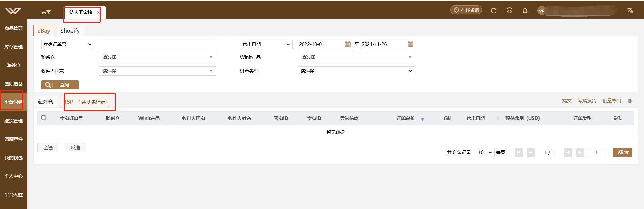Expand the Winit产品 dropdown

(x=356, y=57)
